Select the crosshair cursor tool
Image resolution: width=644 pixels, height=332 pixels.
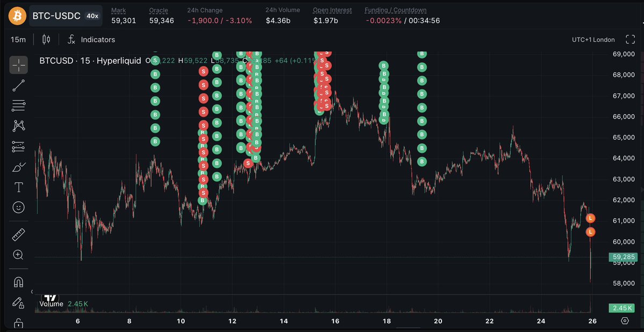tap(18, 65)
